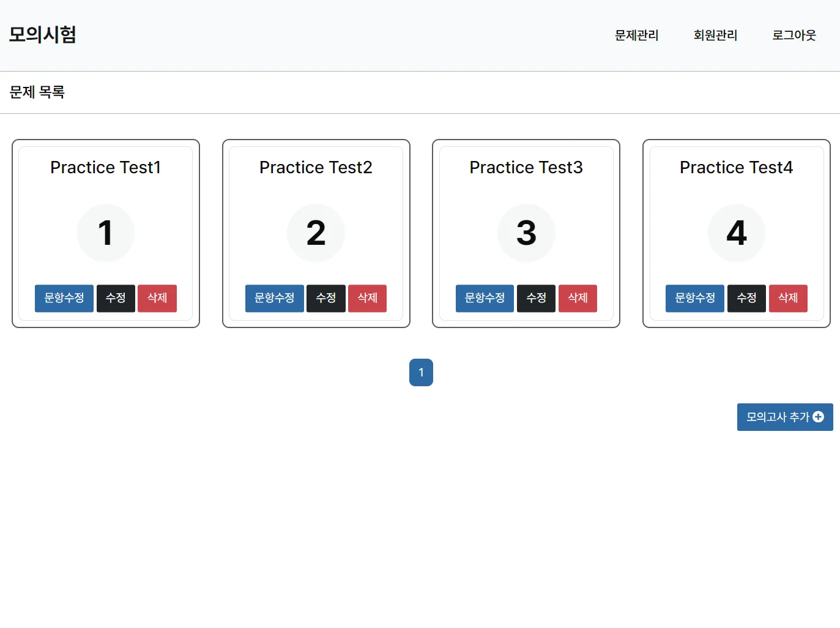This screenshot has width=840, height=628.
Task: Click 수정 on Practice Test3
Action: (536, 298)
